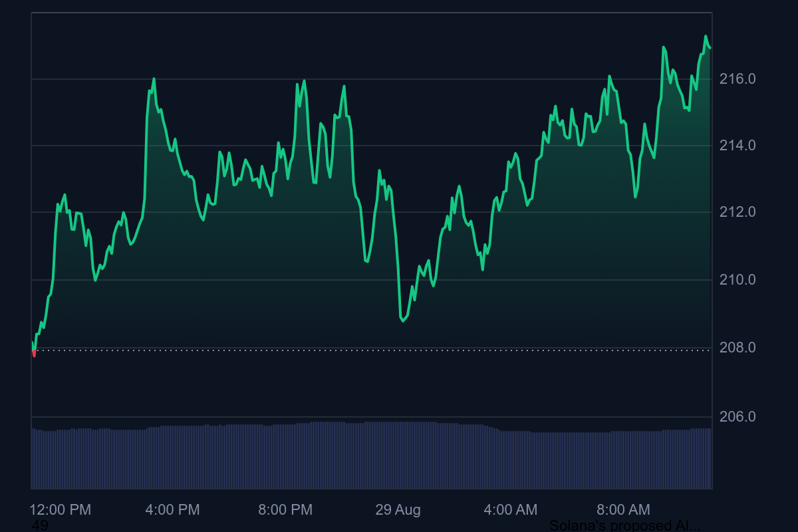Click the 8:00 AM time label
Viewport: 798px width, 532px height.
pos(623,510)
